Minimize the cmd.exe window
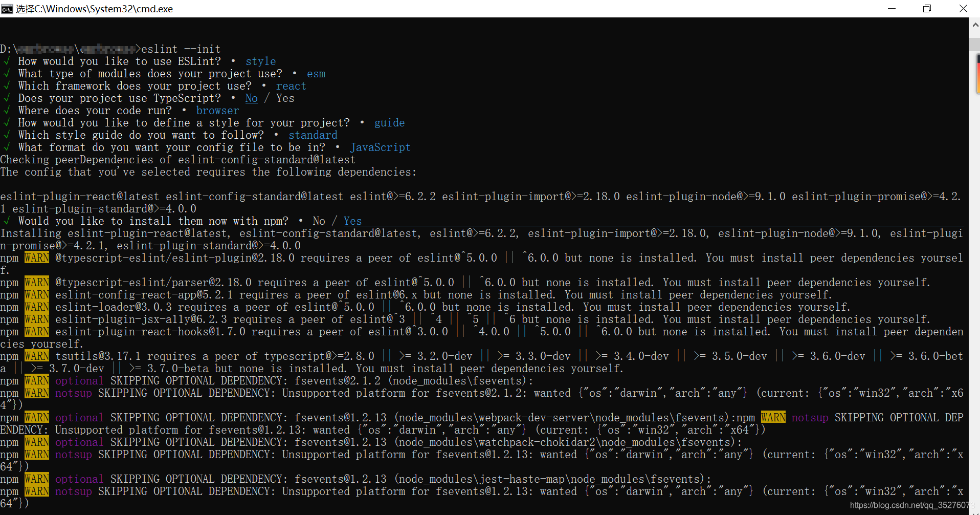The width and height of the screenshot is (980, 515). point(892,9)
